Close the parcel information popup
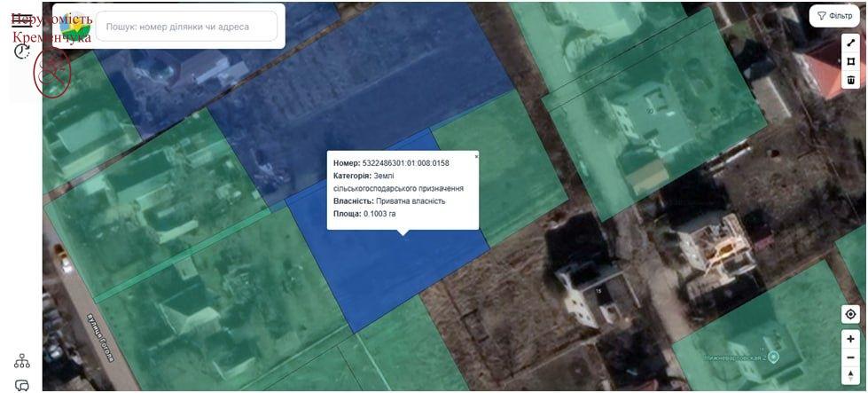The image size is (868, 393). pos(475,156)
